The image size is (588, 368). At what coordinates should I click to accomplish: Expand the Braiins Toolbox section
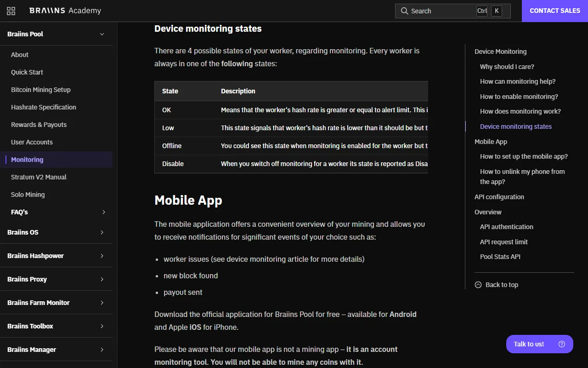(x=102, y=326)
